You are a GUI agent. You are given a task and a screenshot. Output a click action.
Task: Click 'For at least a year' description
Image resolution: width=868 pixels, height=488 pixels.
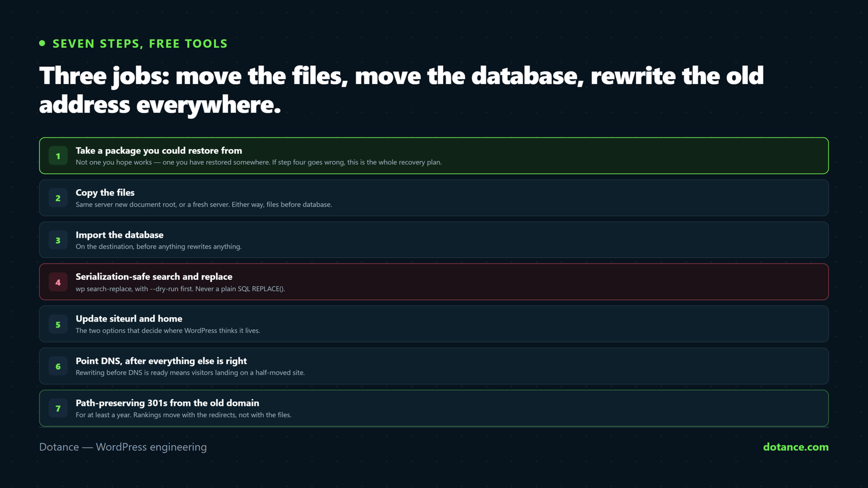tap(183, 415)
